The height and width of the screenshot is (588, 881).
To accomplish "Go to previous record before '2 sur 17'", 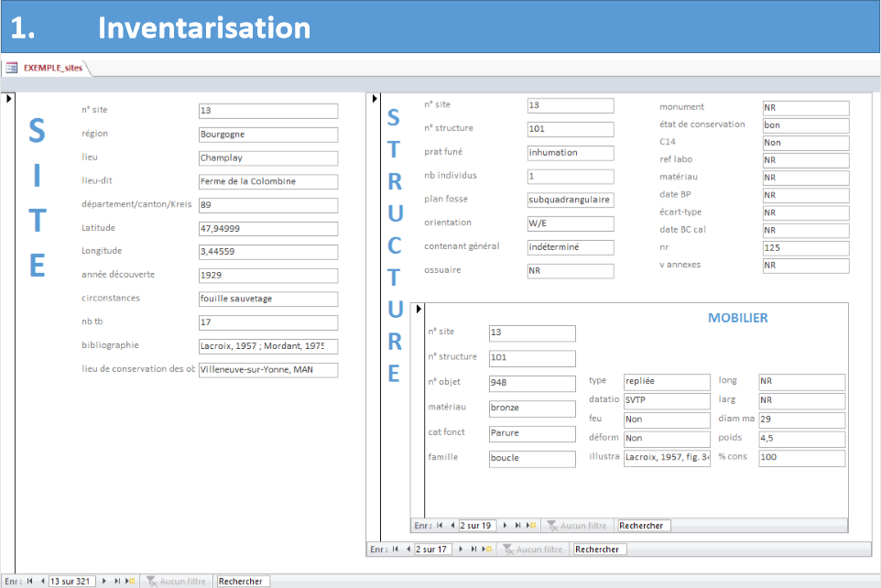I will (x=408, y=550).
